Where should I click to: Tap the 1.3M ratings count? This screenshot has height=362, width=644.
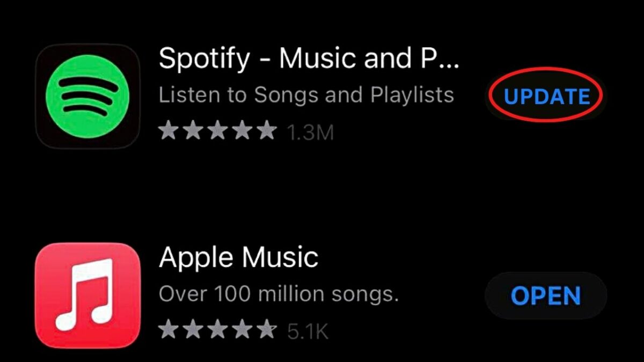click(311, 132)
